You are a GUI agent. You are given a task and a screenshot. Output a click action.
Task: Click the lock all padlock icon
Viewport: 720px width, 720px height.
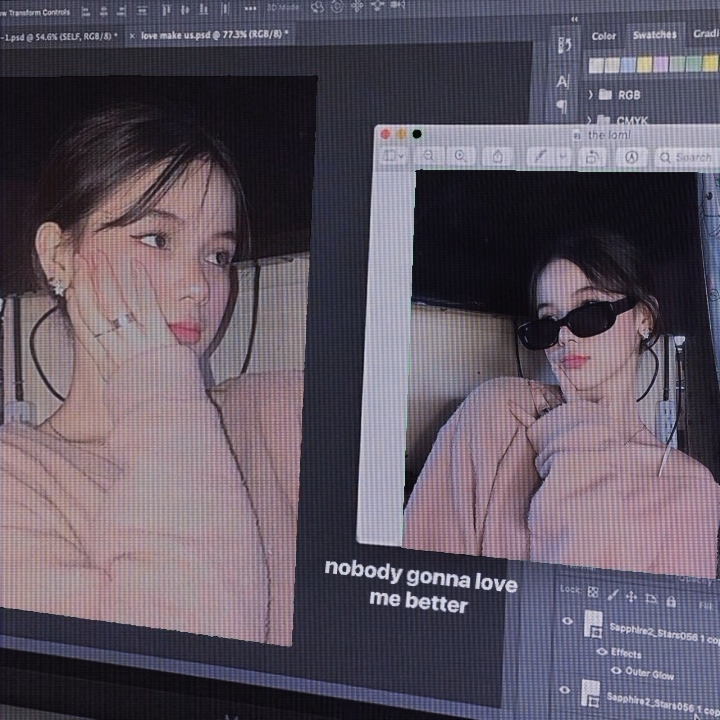pos(671,601)
